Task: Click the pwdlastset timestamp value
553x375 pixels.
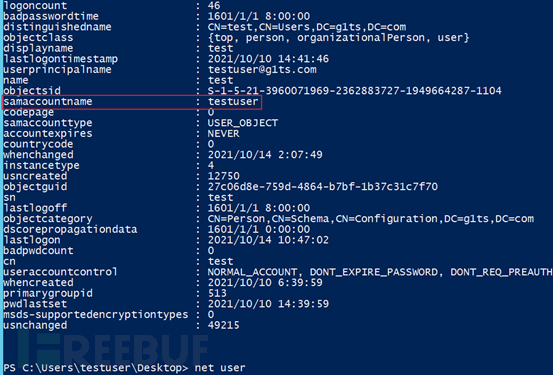Action: pos(268,304)
